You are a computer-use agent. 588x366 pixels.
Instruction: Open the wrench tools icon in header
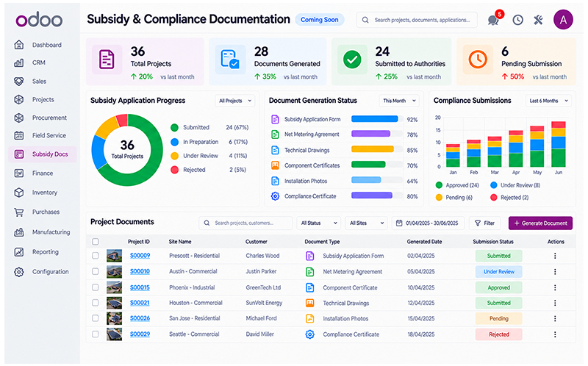tap(539, 20)
